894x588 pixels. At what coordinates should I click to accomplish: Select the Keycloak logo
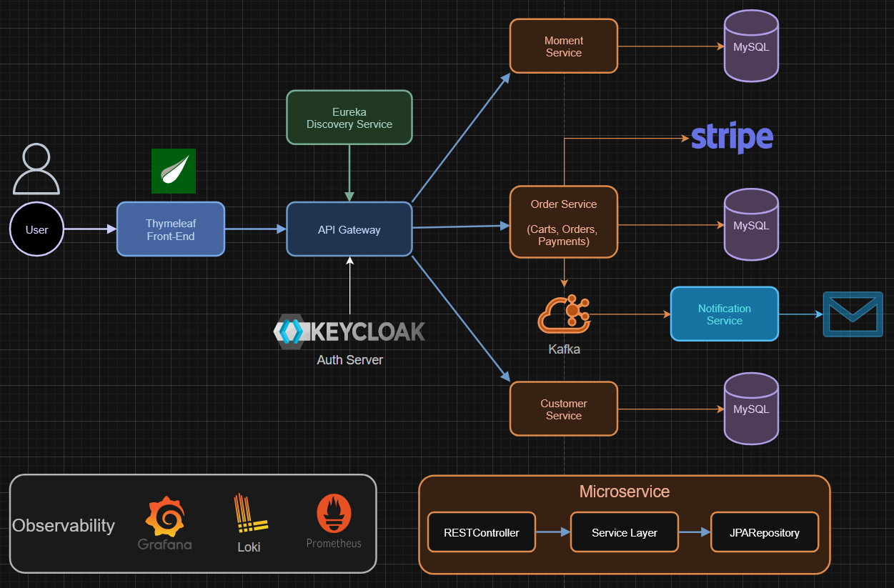(349, 332)
